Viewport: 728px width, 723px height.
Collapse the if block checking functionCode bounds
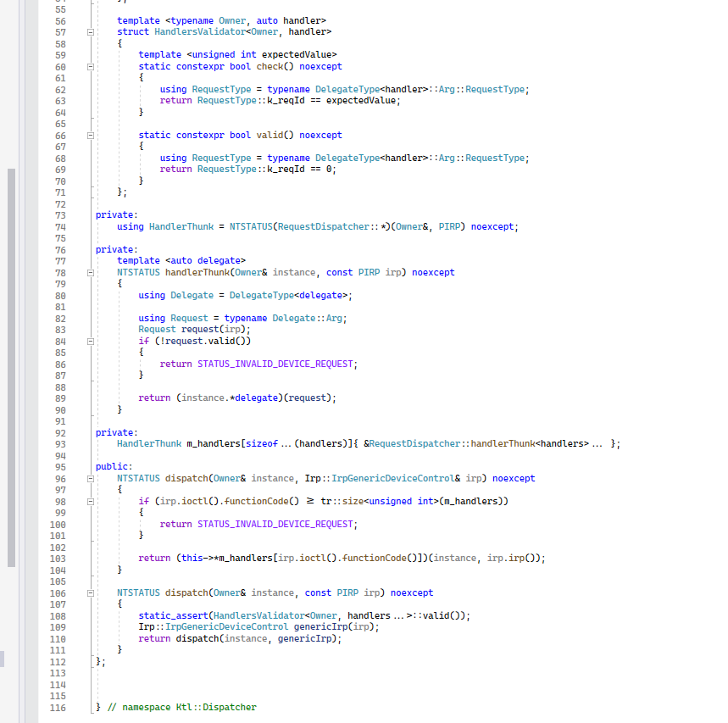tap(91, 501)
